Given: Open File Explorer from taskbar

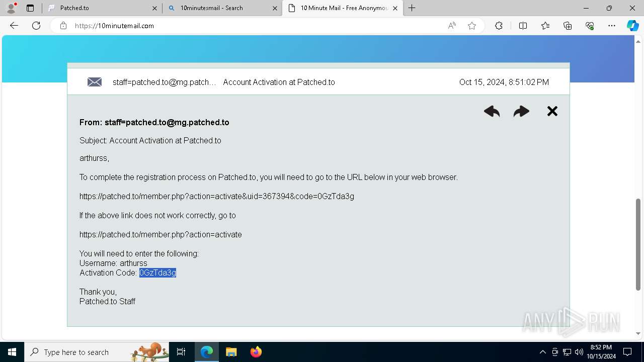Looking at the screenshot, I should point(231,352).
